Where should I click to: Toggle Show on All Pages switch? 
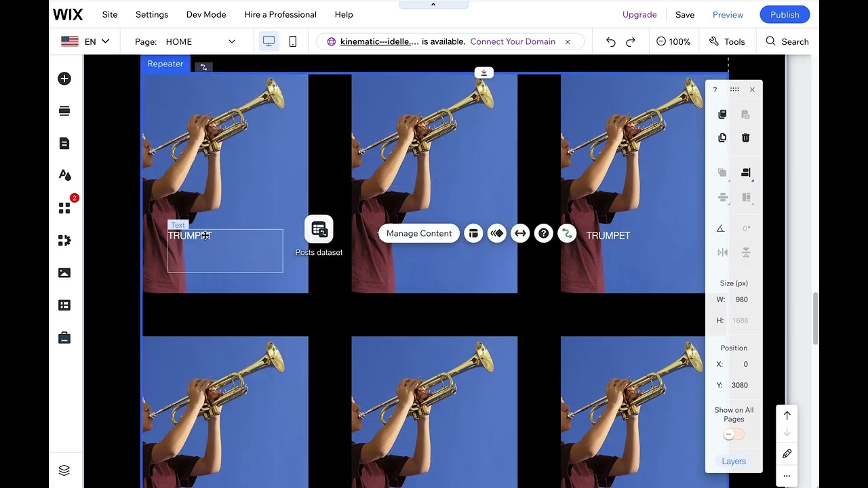coord(733,434)
